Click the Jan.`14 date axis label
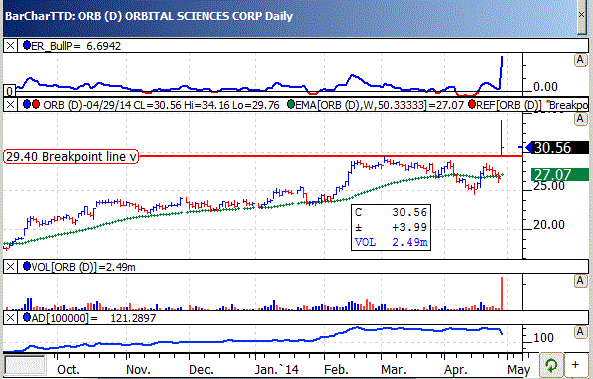Image resolution: width=593 pixels, height=379 pixels. click(x=277, y=370)
